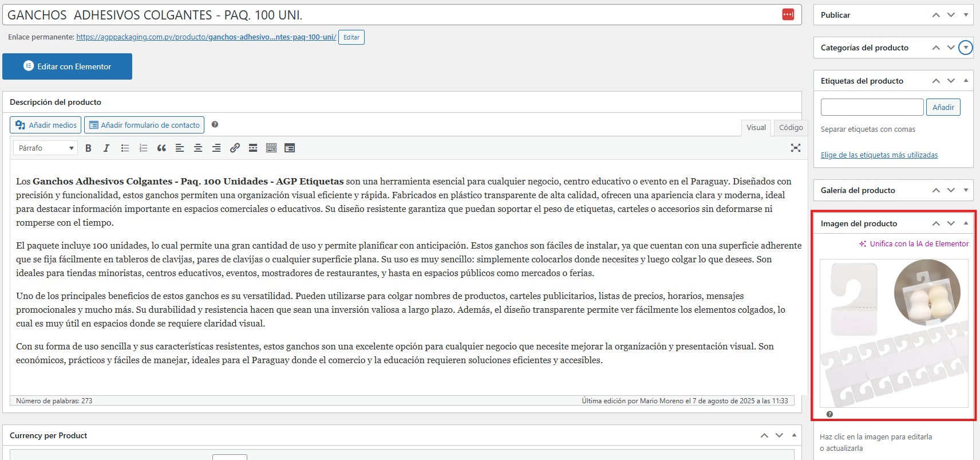This screenshot has height=460, width=980.
Task: Move Imagen del producto panel down
Action: 951,223
